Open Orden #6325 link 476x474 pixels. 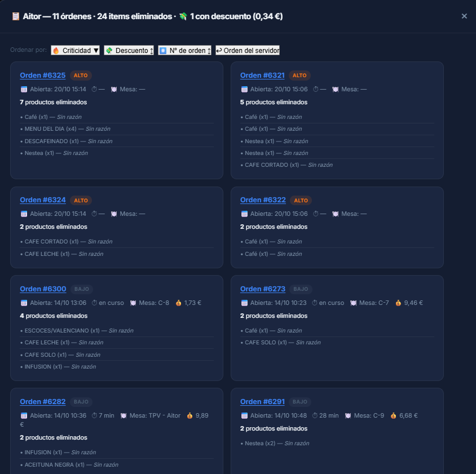[x=43, y=76]
